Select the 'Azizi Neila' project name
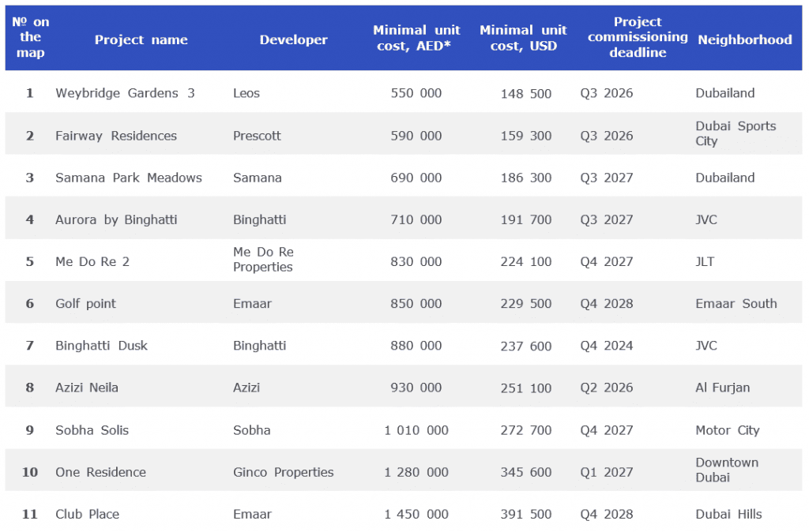The width and height of the screenshot is (809, 532). coord(87,388)
